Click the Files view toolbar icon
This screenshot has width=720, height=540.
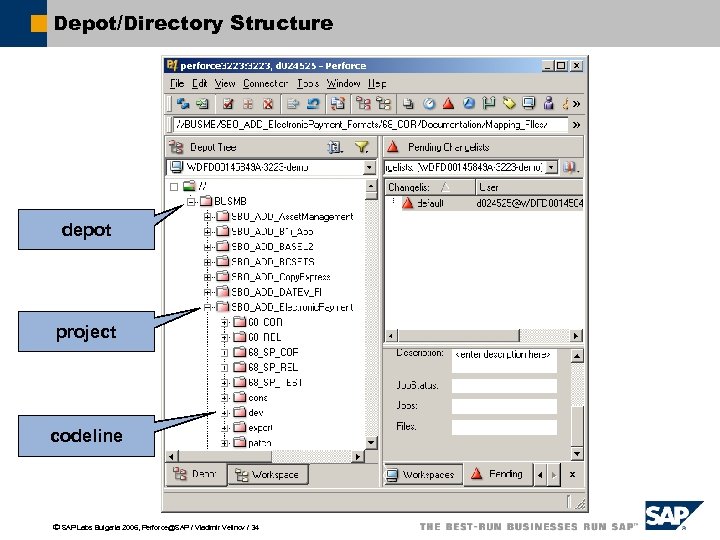408,104
